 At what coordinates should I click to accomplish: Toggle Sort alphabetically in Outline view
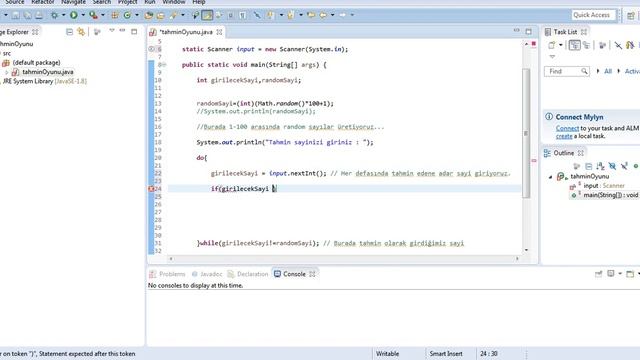coord(600,166)
